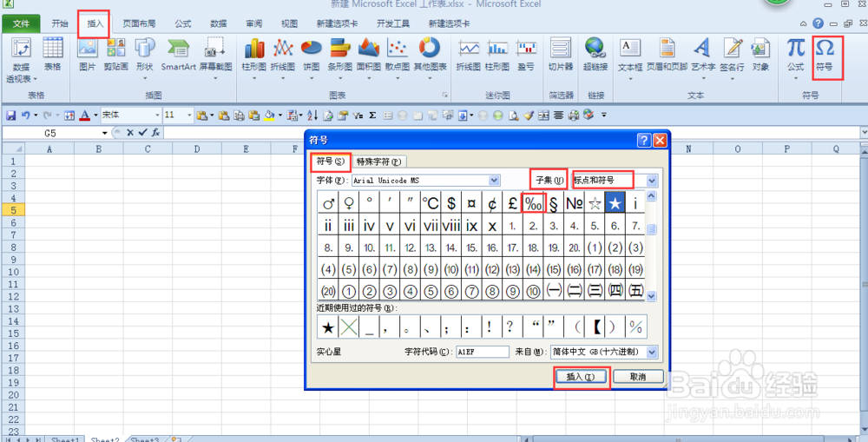
Task: Click the Undo arrow in quick toolbar
Action: click(x=25, y=115)
